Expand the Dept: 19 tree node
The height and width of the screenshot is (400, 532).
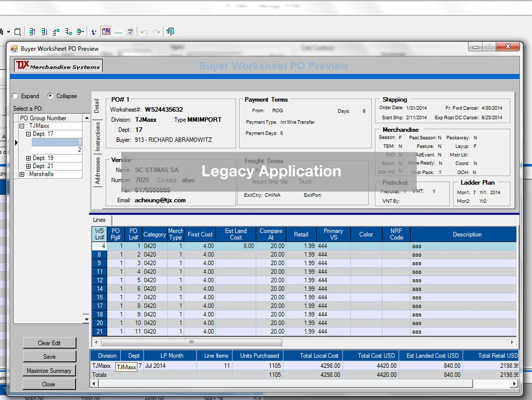(29, 159)
